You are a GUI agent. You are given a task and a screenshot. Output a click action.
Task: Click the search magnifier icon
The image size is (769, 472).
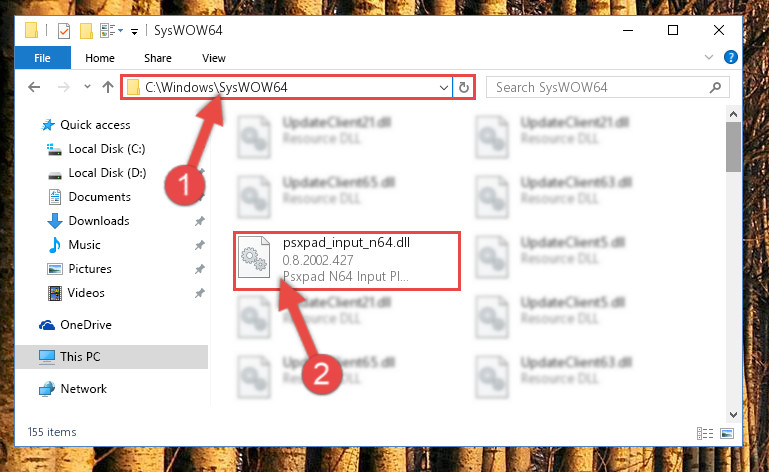716,87
